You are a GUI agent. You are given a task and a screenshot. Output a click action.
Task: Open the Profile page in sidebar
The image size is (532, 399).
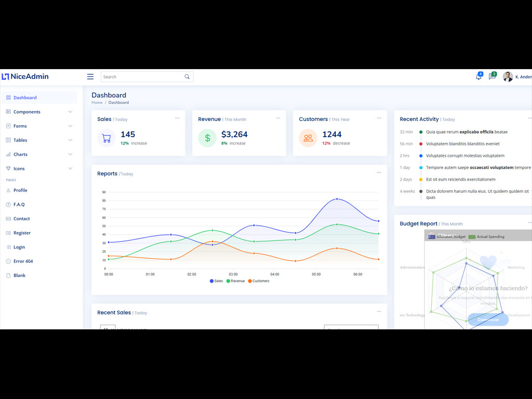pyautogui.click(x=20, y=191)
